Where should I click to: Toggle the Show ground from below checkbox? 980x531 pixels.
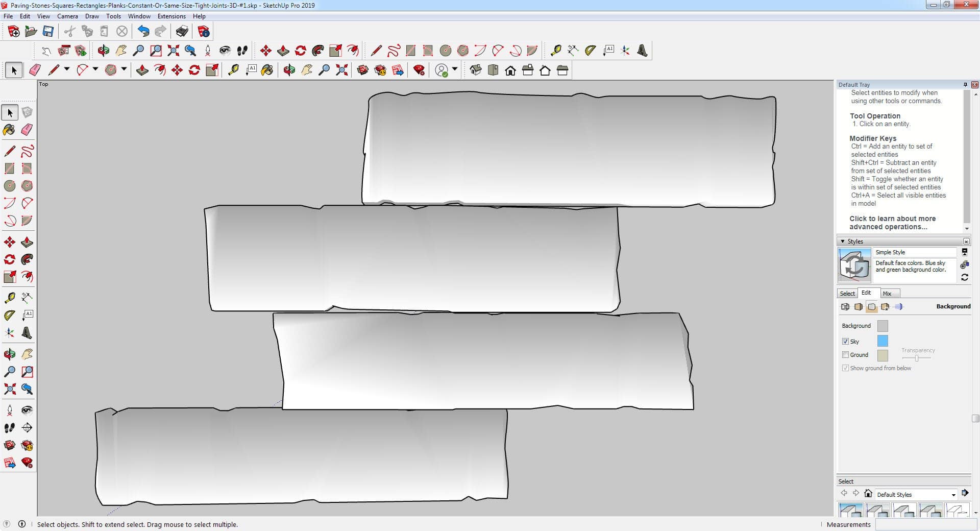pos(845,368)
